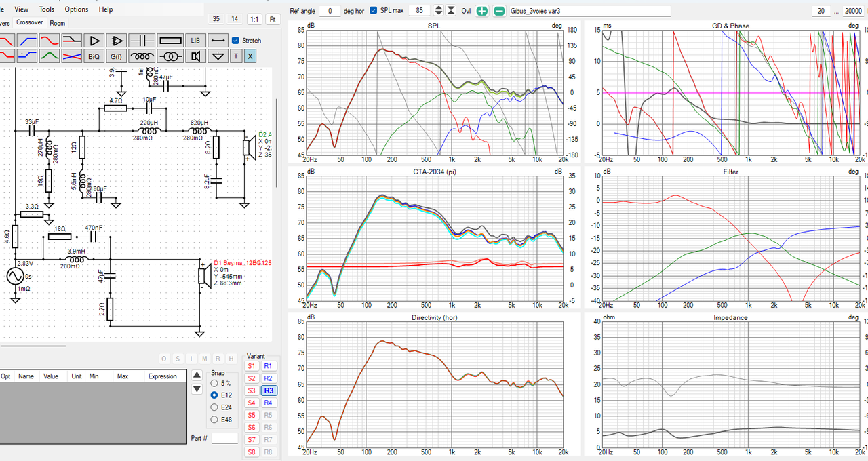Add the two-overlapping-circles component

[170, 56]
